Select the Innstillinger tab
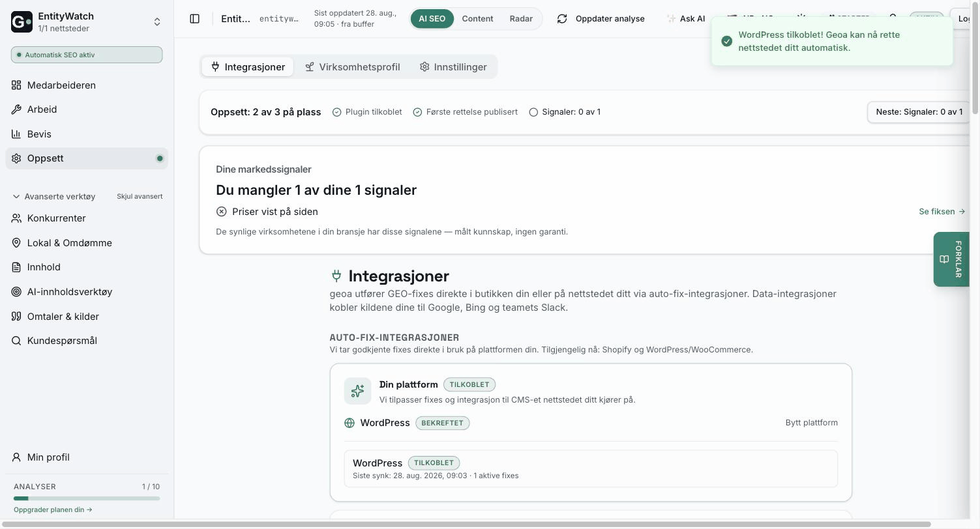Viewport: 980px width, 529px height. 453,67
